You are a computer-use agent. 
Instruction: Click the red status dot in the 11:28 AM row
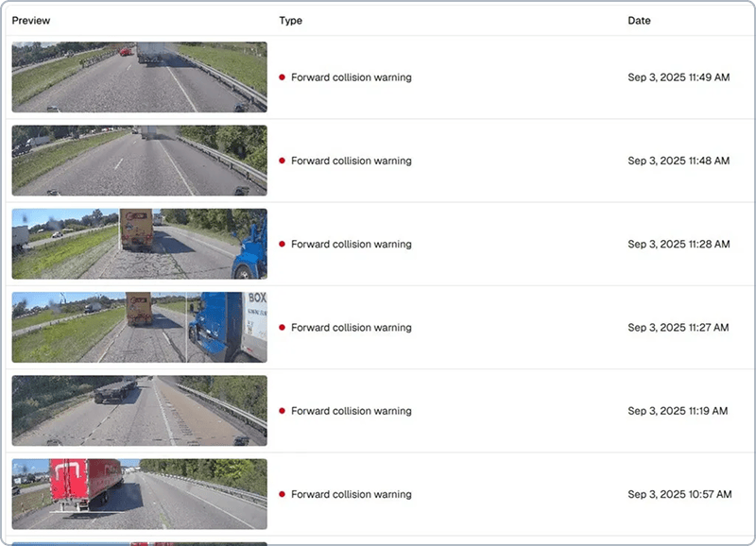[x=283, y=244]
